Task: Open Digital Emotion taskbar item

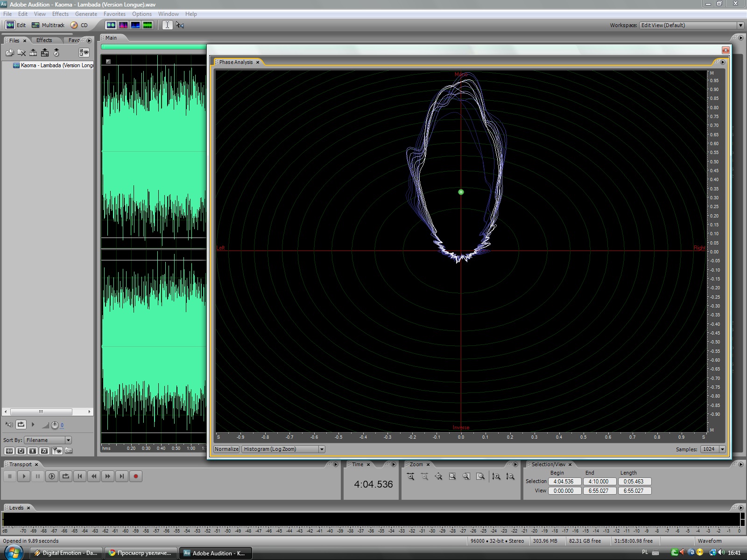Action: click(x=66, y=553)
